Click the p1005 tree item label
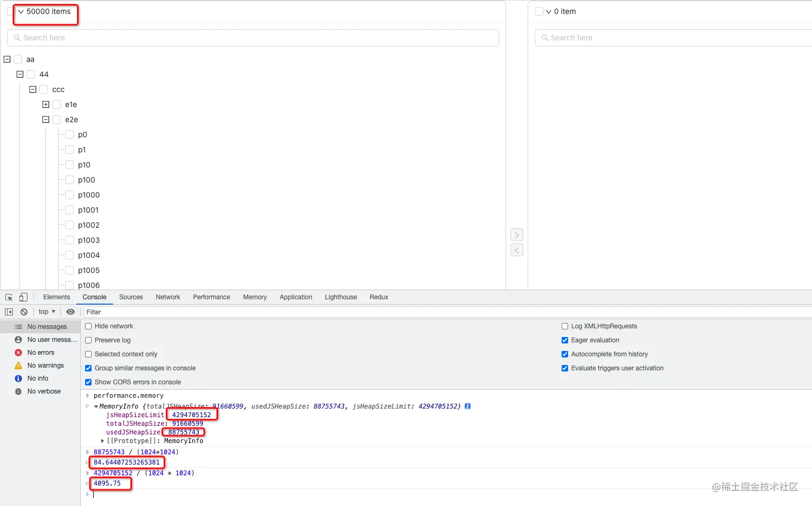Screen dimensions: 812x506 click(x=89, y=270)
